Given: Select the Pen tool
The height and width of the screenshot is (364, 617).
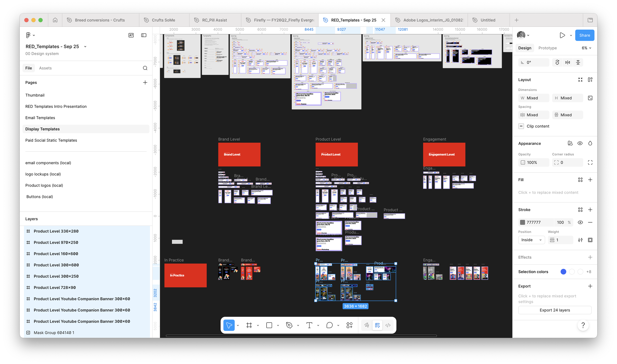Looking at the screenshot, I should (289, 325).
